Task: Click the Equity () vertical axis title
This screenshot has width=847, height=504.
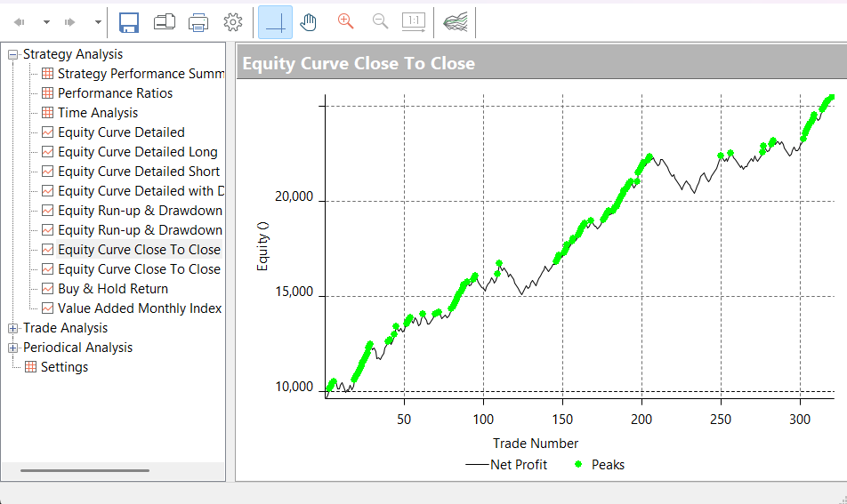Action: pos(262,246)
